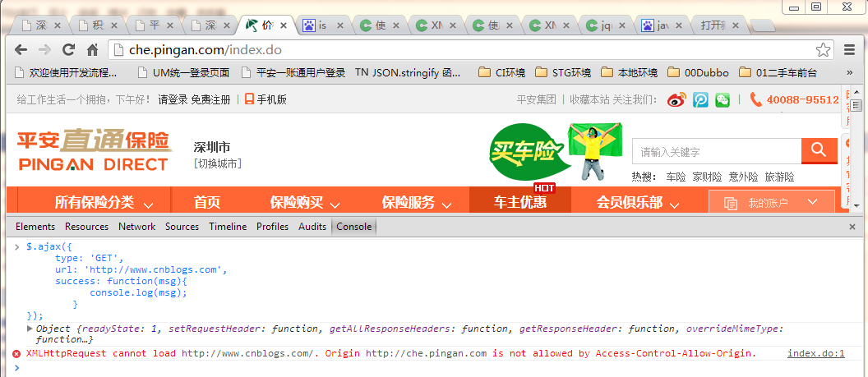Click the WeChat green icon
Screen dimensions: 868x377
[723, 99]
